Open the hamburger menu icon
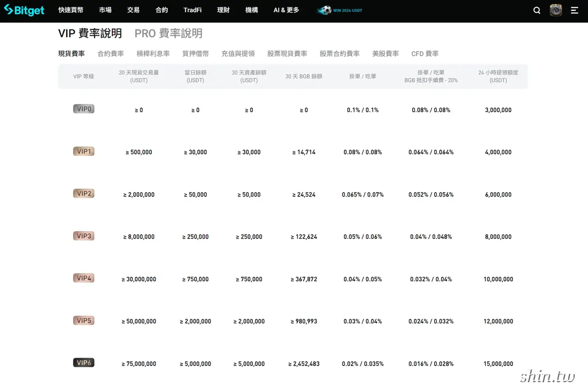 [575, 10]
